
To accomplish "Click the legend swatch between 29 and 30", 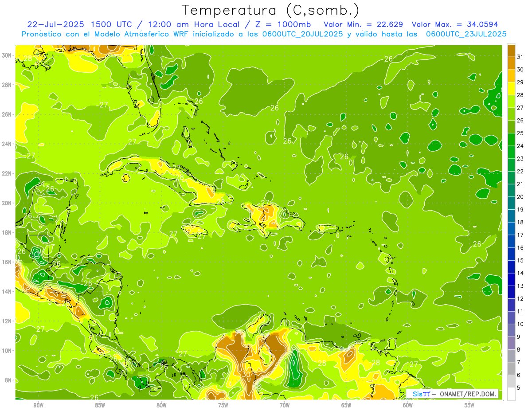I will [x=511, y=76].
